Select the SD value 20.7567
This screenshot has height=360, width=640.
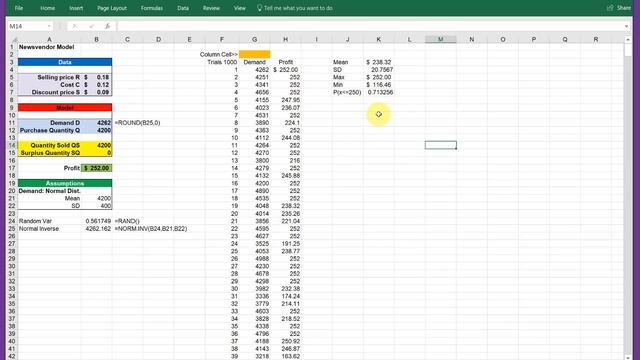[x=379, y=70]
